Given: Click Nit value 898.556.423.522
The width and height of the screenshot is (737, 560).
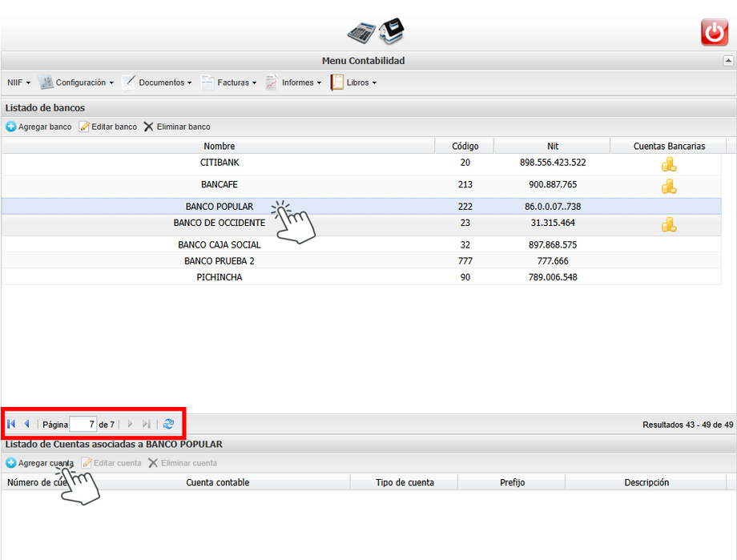Looking at the screenshot, I should pos(553,163).
